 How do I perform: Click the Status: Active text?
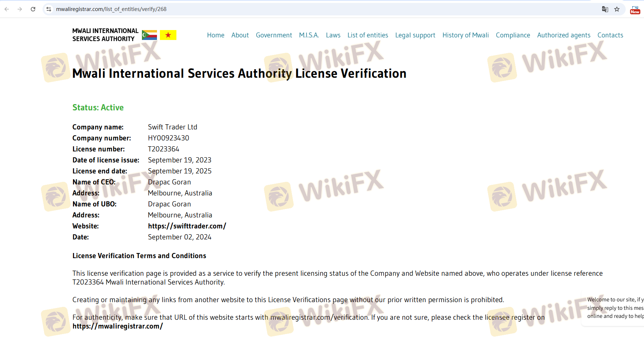point(98,107)
